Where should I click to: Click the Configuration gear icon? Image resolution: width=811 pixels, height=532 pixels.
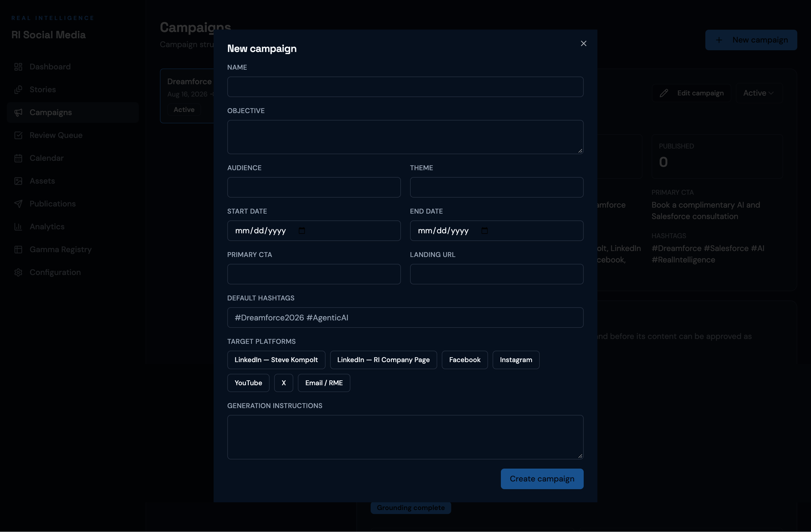(x=18, y=272)
